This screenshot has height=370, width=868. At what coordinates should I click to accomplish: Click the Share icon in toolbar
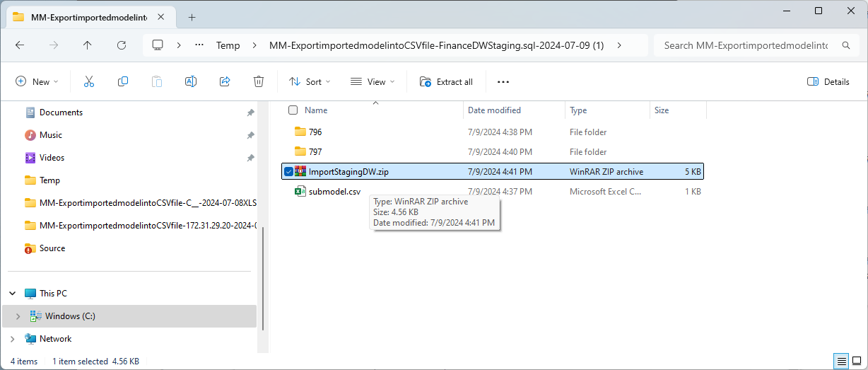coord(225,82)
